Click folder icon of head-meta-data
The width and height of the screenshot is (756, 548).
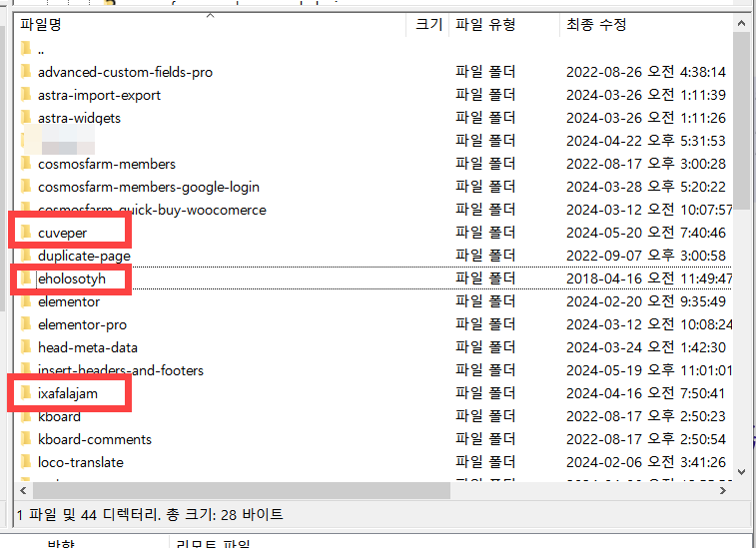click(x=26, y=347)
